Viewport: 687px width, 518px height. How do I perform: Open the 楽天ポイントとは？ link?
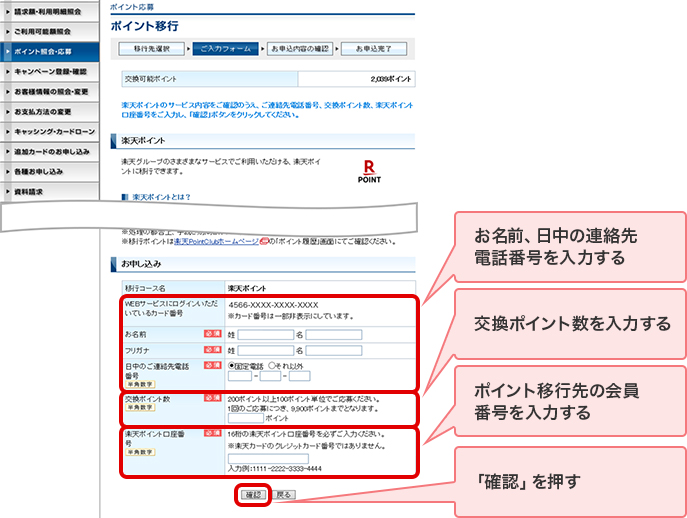click(x=160, y=197)
